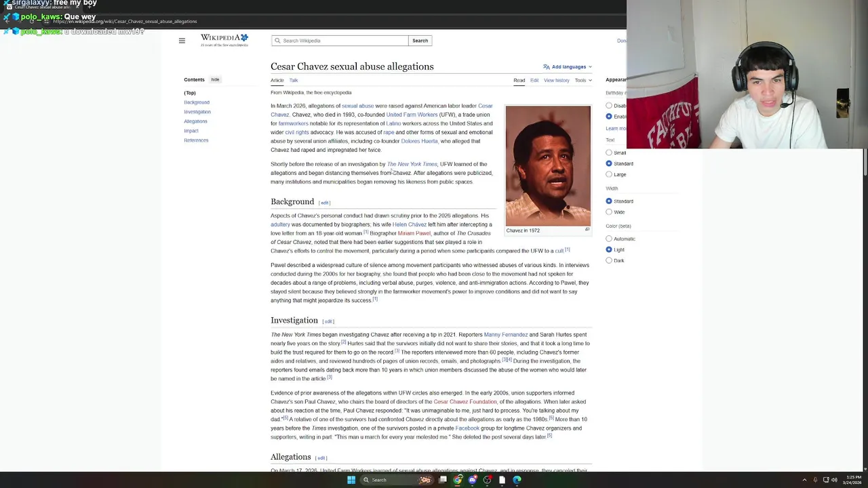Open the civil rights link
This screenshot has height=488, width=868.
296,132
